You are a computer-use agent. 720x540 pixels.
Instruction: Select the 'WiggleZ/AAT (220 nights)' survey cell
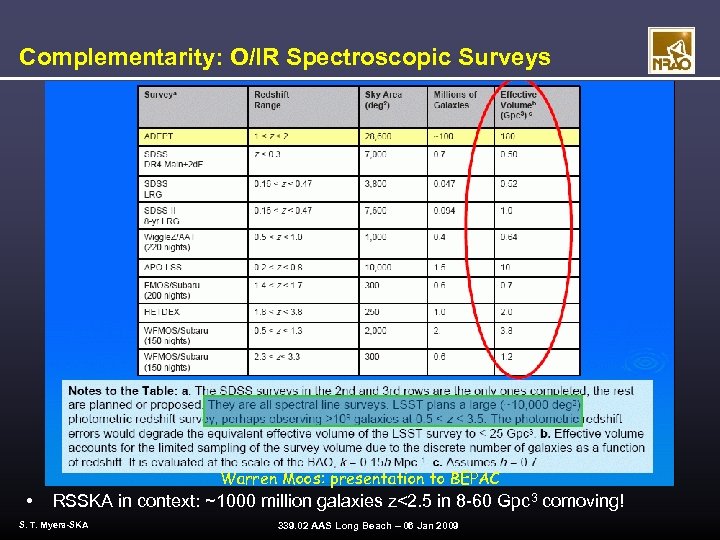193,244
